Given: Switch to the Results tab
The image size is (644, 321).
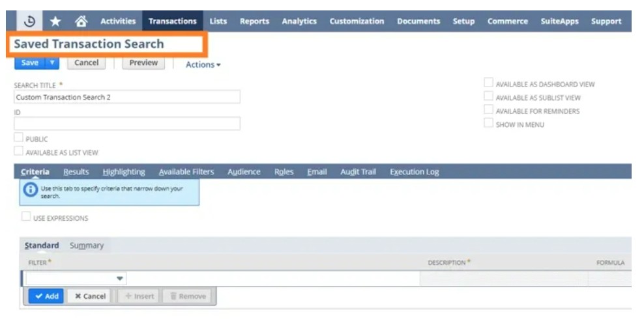Looking at the screenshot, I should pyautogui.click(x=76, y=172).
